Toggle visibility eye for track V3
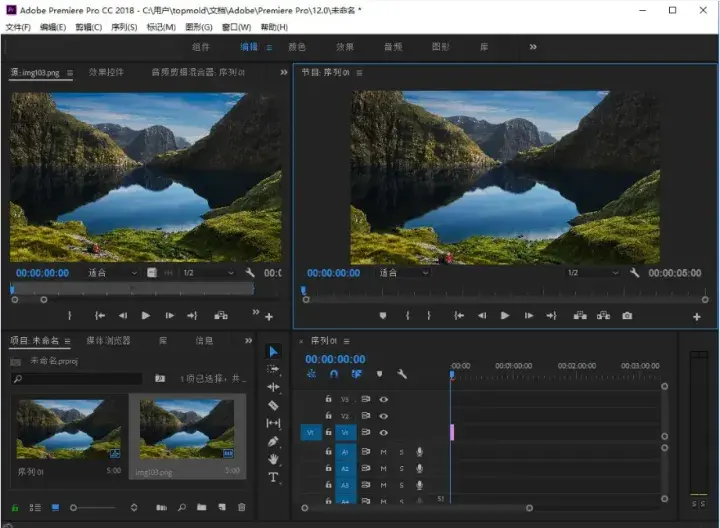Image resolution: width=720 pixels, height=528 pixels. (x=384, y=399)
